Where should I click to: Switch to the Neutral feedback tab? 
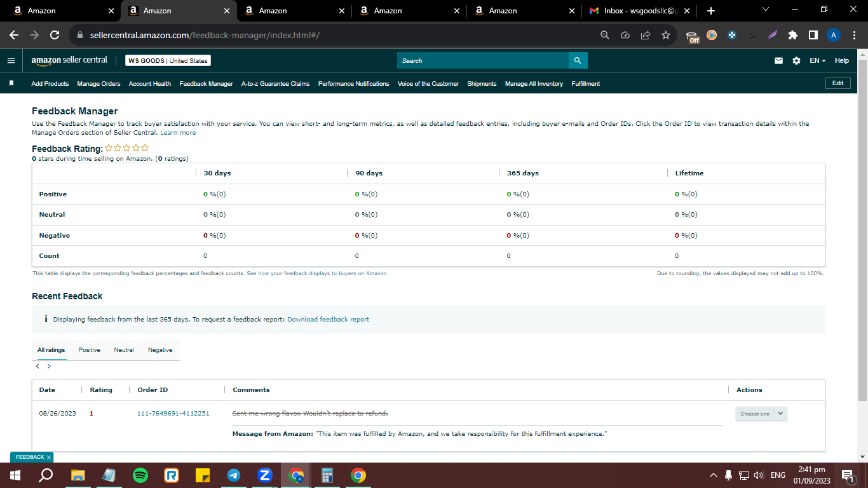(x=124, y=350)
